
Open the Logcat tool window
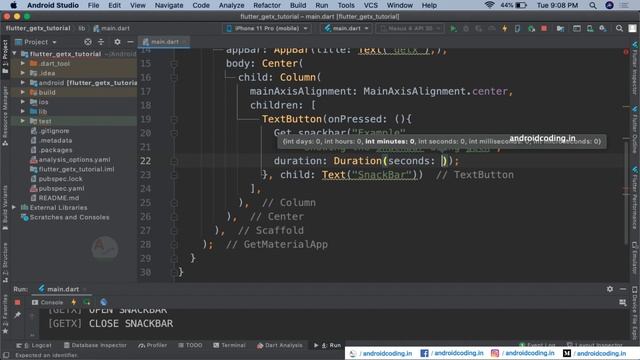click(34, 345)
